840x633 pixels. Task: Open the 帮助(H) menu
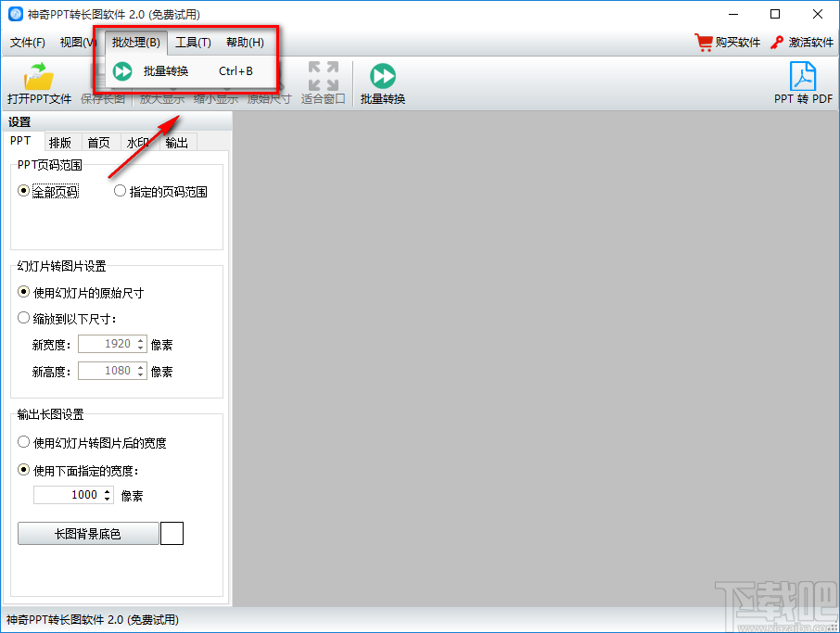[x=245, y=43]
